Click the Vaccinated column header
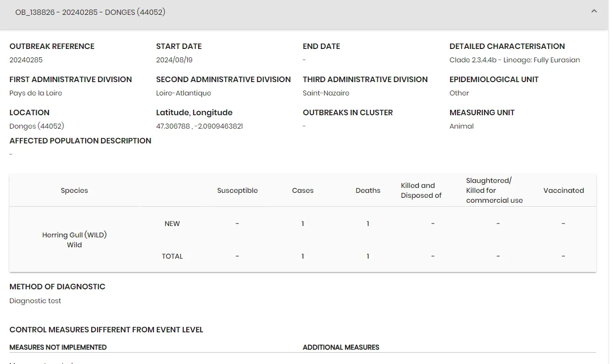 (x=563, y=190)
